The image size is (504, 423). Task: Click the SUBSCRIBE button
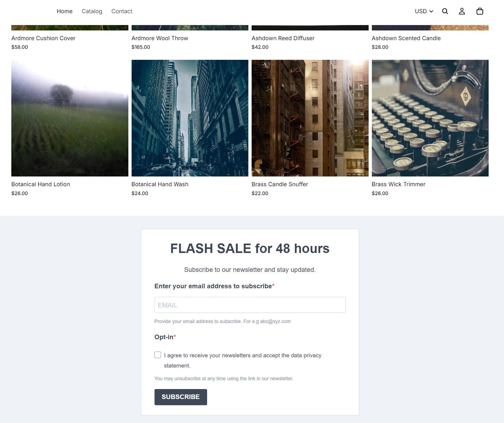181,397
